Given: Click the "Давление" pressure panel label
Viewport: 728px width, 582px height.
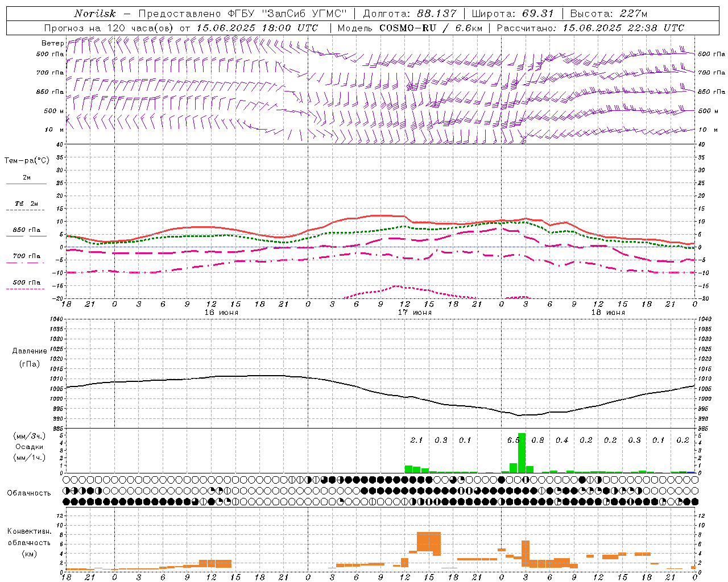Looking at the screenshot, I should coord(30,351).
